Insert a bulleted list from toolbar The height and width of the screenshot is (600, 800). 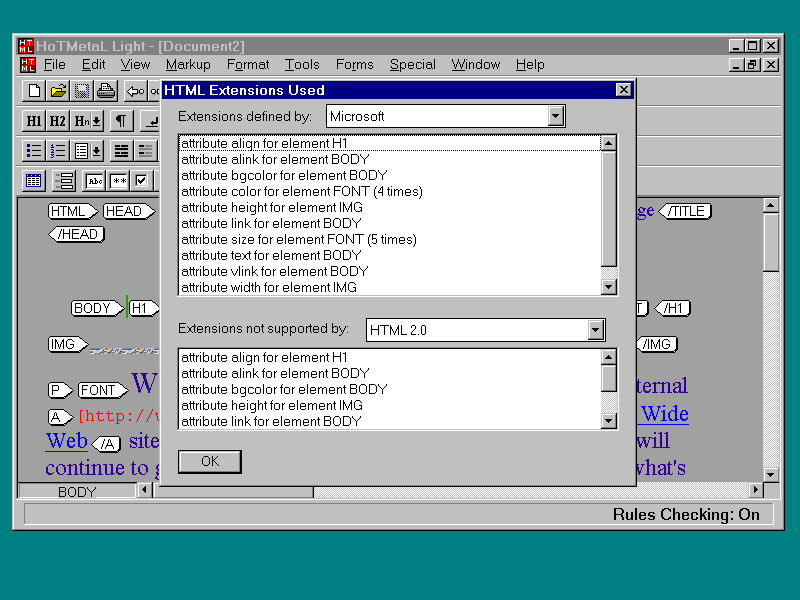[34, 151]
